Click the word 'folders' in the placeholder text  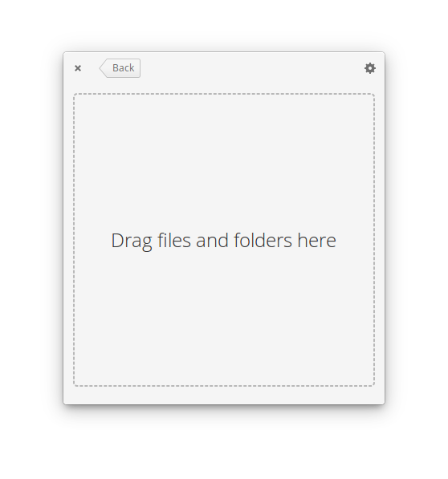(263, 240)
